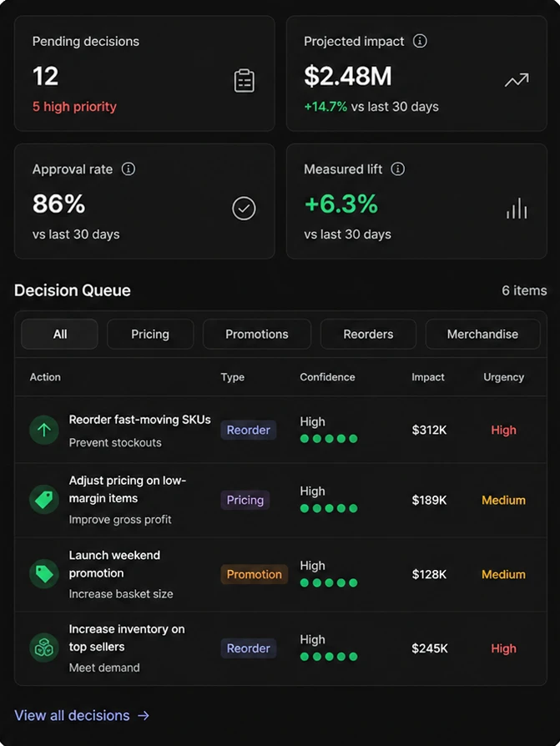This screenshot has width=560, height=746.
Task: Click the Increase basket size subtitle
Action: point(121,594)
